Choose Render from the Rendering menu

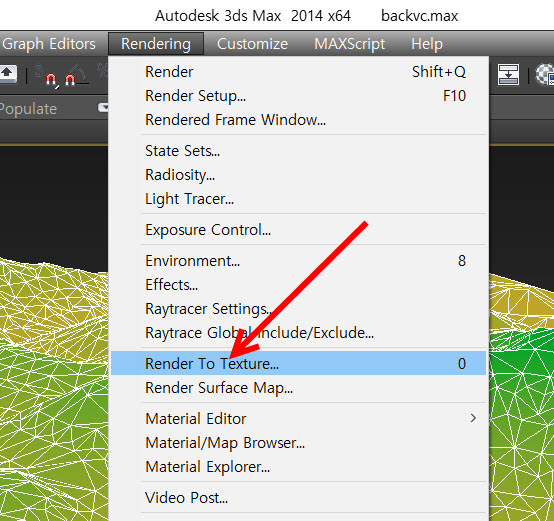[x=299, y=72]
